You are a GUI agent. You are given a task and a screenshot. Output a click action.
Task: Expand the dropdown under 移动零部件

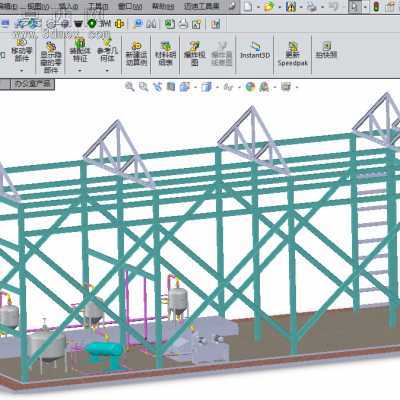[x=22, y=70]
